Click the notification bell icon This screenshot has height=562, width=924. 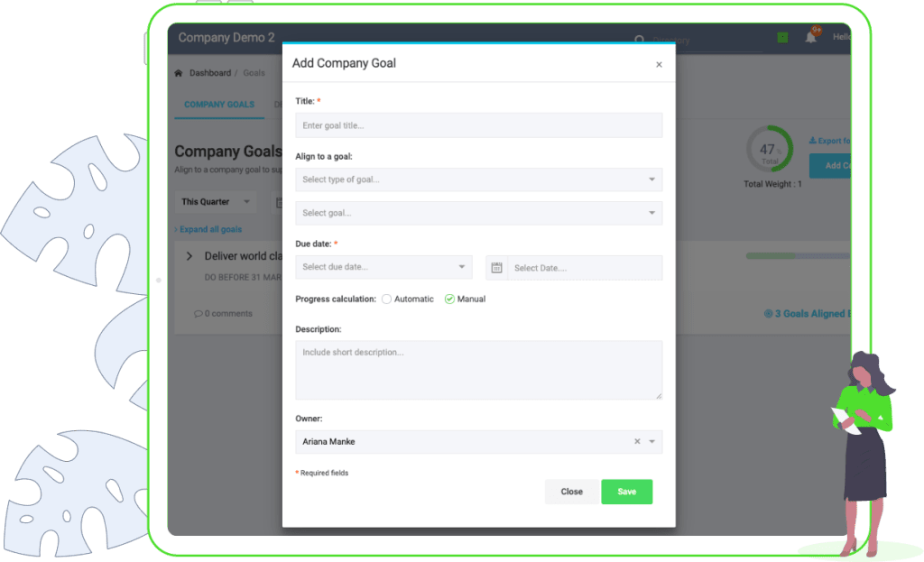[x=811, y=37]
